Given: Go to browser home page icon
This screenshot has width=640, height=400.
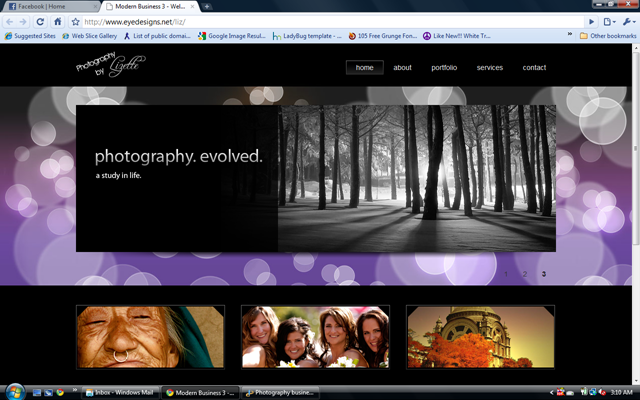Looking at the screenshot, I should click(x=58, y=22).
